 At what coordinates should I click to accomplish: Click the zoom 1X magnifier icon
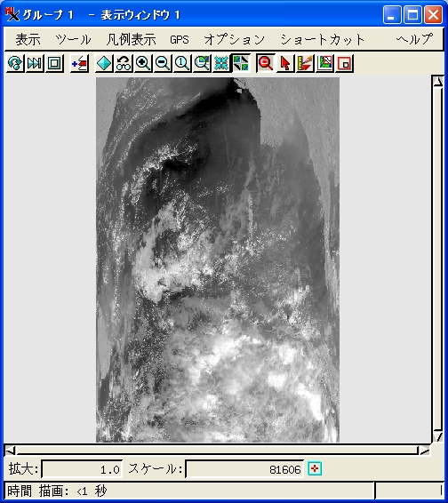coord(182,63)
